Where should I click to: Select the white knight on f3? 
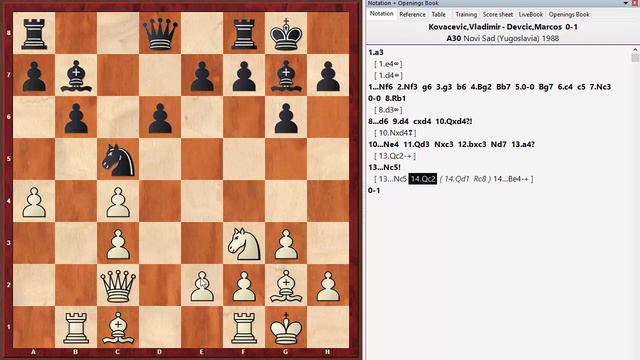point(244,243)
